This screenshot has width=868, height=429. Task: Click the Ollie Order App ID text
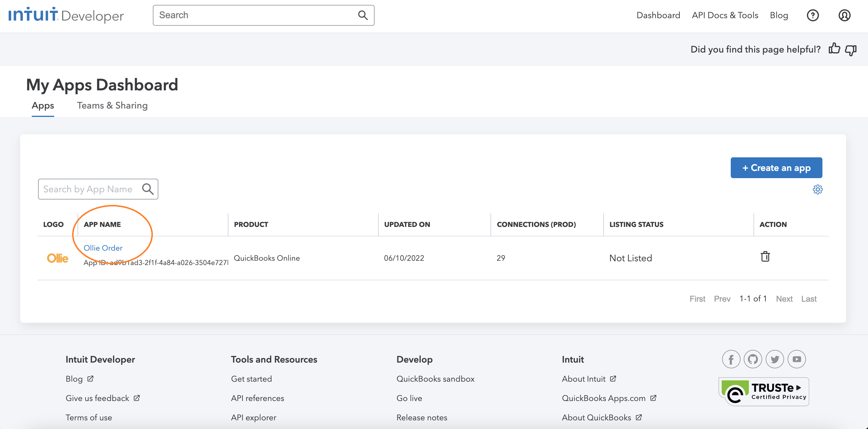click(156, 263)
